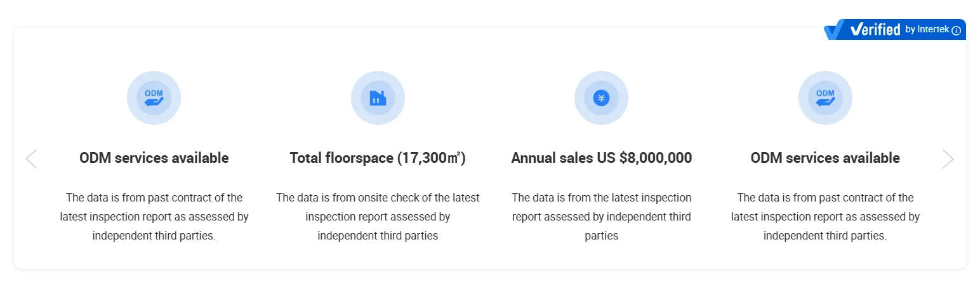Click the blue Verified checkmark logo
Image resolution: width=980 pixels, height=282 pixels.
point(835,30)
